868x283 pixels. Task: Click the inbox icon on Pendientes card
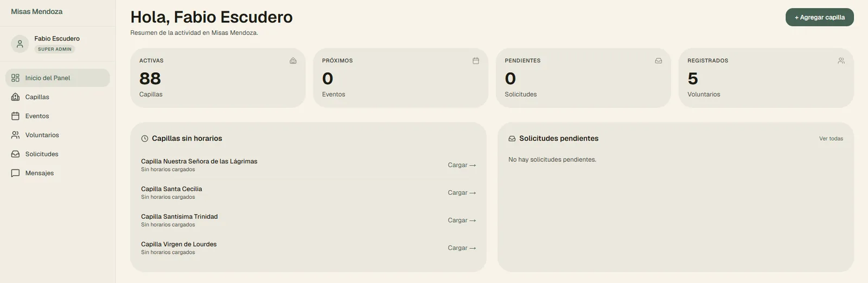[659, 61]
